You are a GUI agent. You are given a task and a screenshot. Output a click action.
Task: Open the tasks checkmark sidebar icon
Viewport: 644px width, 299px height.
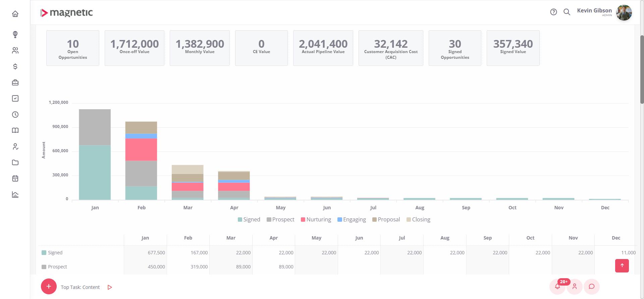pyautogui.click(x=15, y=98)
